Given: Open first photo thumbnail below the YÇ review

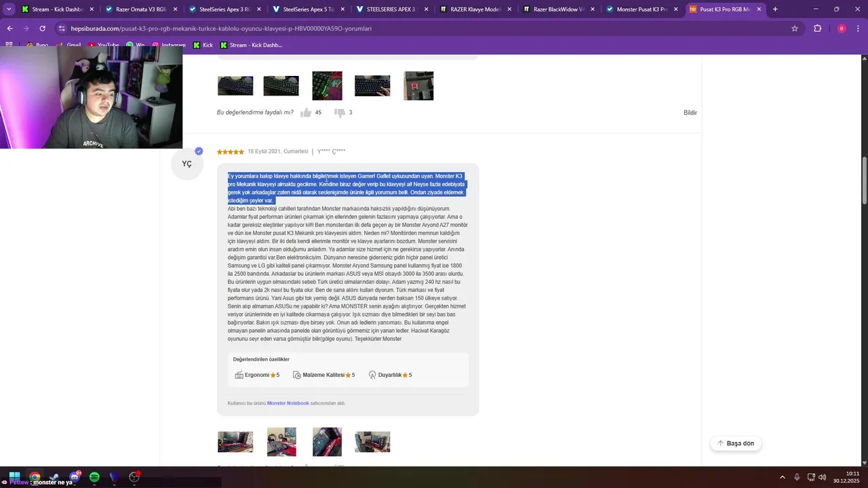Looking at the screenshot, I should pyautogui.click(x=235, y=442).
